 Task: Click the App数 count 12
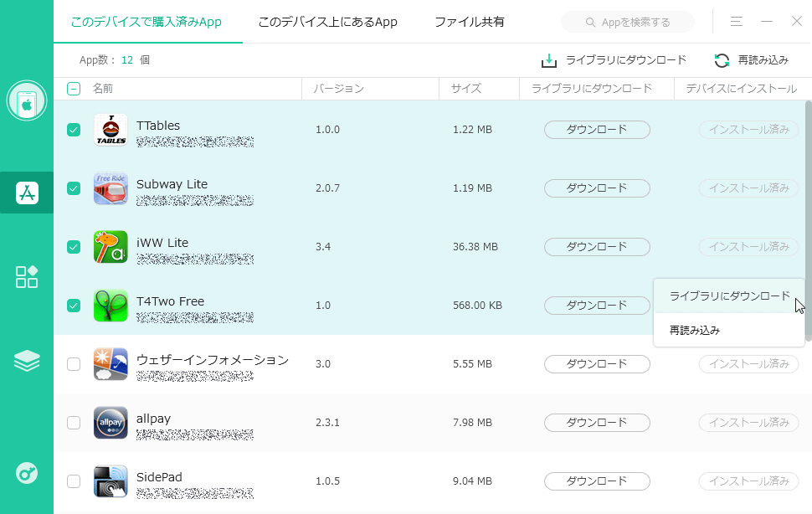[127, 60]
